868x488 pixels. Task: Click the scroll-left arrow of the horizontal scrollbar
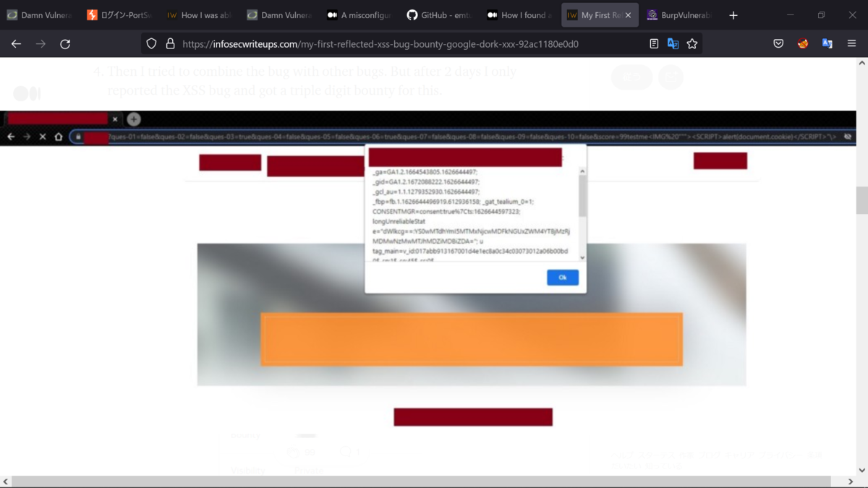click(6, 481)
